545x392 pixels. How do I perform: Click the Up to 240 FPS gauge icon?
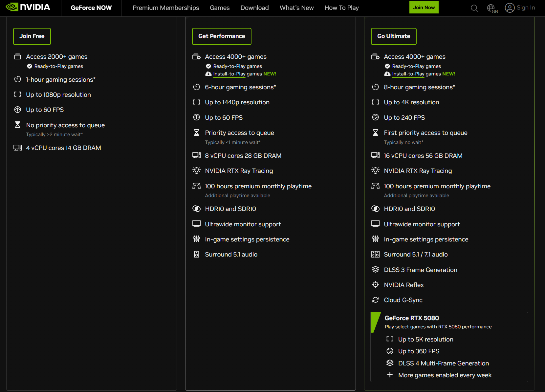pos(376,117)
